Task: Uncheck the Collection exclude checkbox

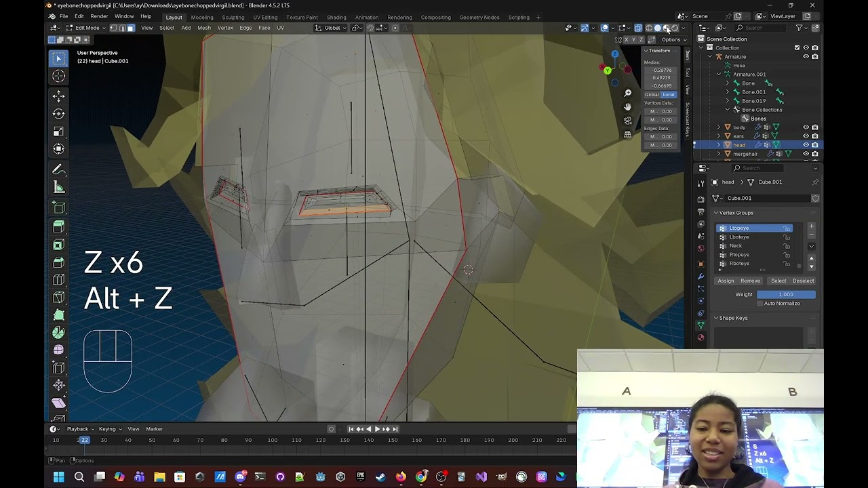Action: (x=797, y=48)
